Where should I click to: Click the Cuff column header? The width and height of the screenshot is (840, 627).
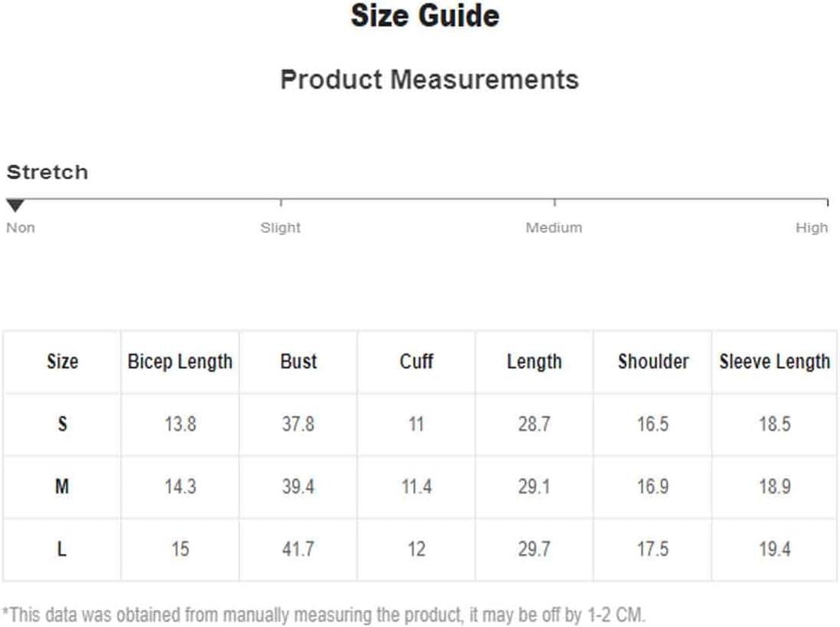[x=416, y=362]
